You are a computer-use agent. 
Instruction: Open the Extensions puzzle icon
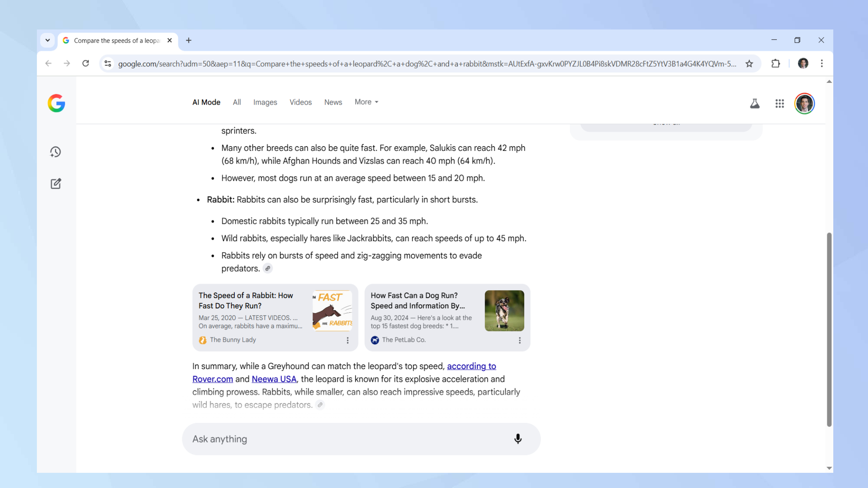click(776, 64)
